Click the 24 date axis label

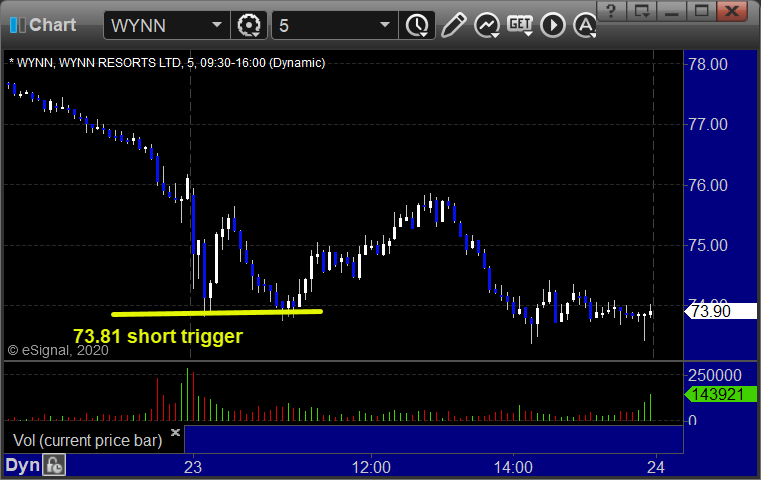[x=656, y=467]
